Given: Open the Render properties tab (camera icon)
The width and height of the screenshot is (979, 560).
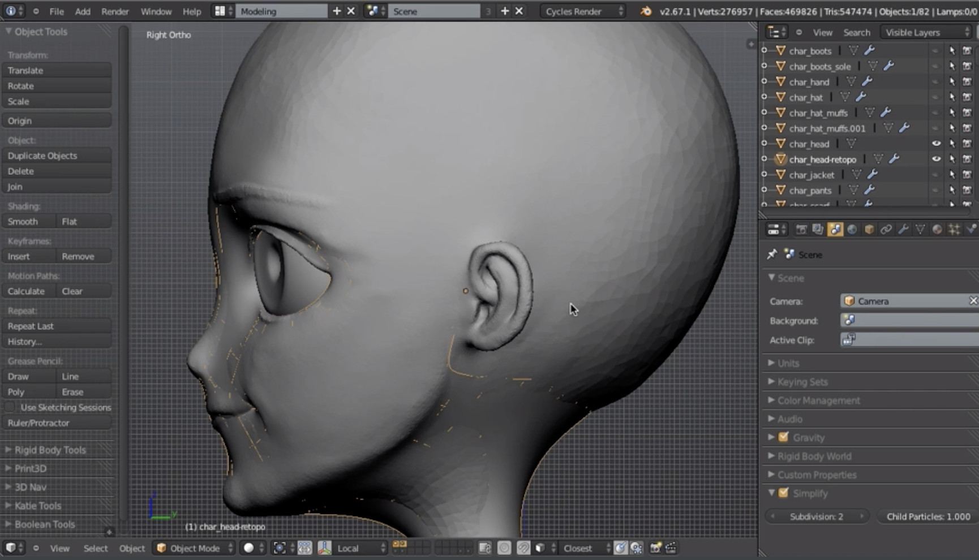Looking at the screenshot, I should click(x=801, y=229).
